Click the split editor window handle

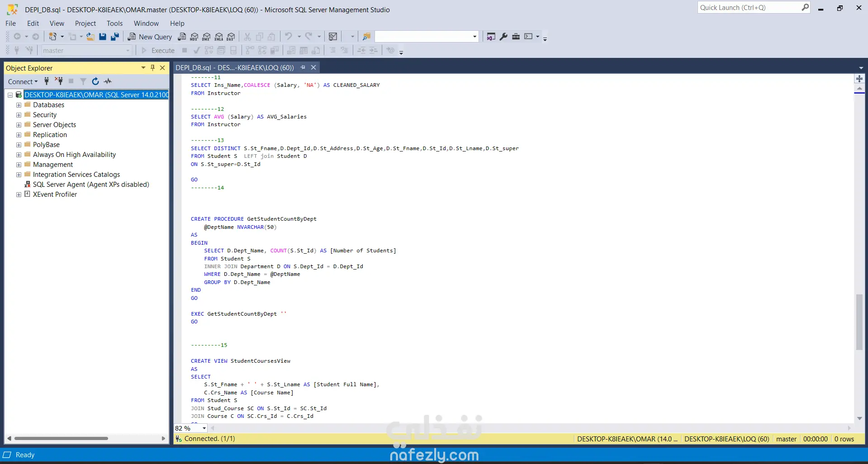click(859, 79)
